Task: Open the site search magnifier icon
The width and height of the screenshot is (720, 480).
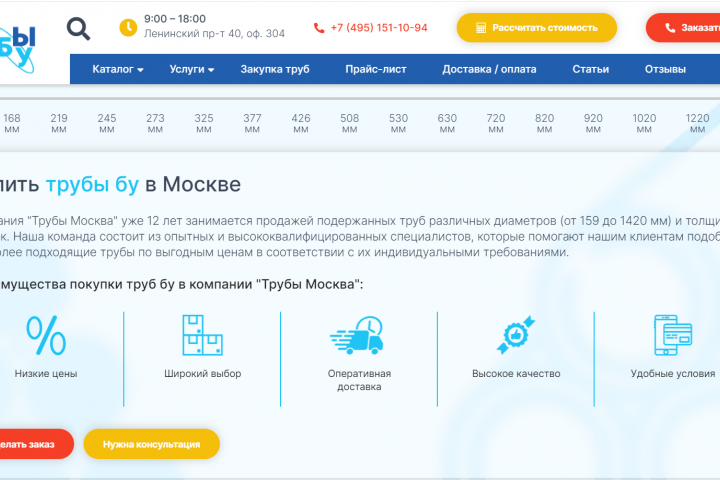Action: point(79,29)
